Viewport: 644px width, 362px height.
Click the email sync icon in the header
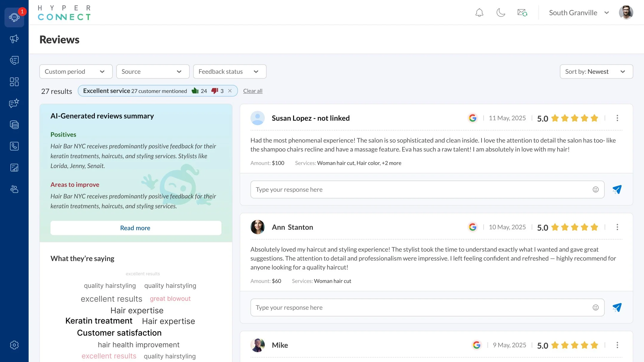coord(522,13)
